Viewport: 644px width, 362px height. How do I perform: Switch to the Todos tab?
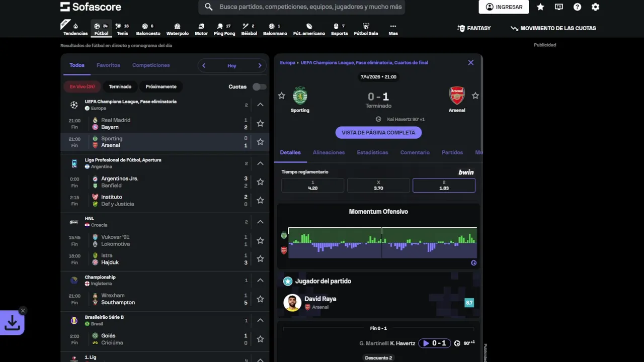click(x=77, y=65)
